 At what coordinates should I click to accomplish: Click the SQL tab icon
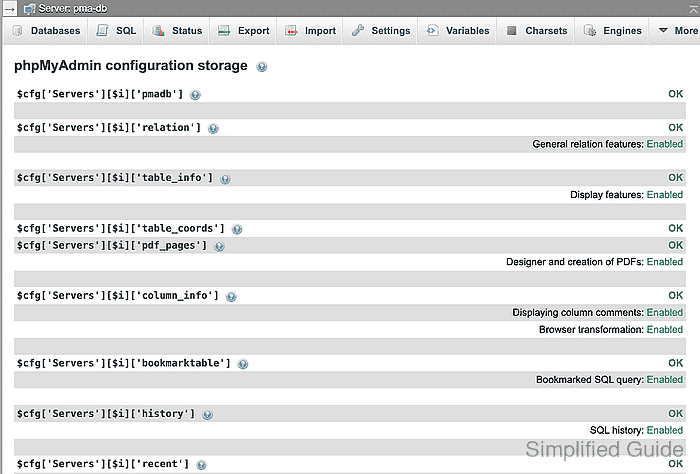tap(102, 30)
